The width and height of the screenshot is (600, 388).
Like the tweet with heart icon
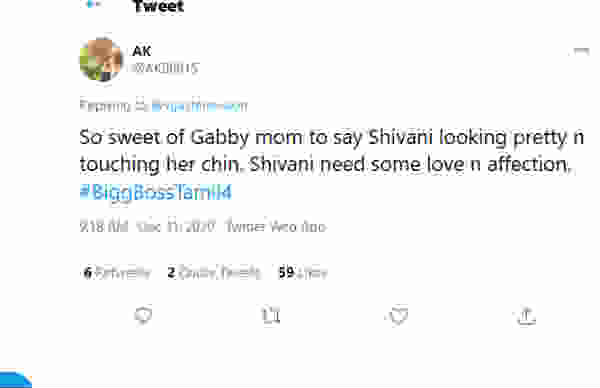click(x=398, y=316)
